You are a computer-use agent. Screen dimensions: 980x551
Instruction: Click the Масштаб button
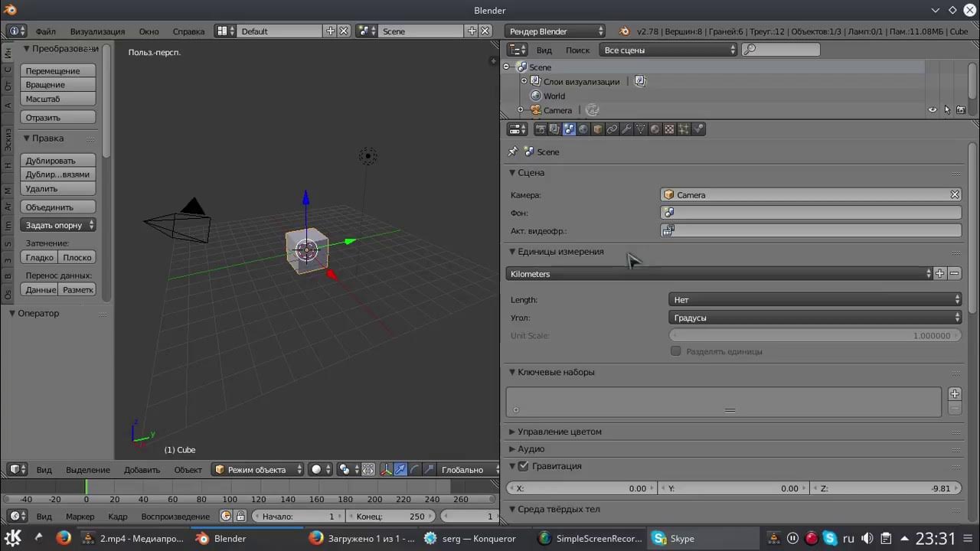tap(58, 99)
